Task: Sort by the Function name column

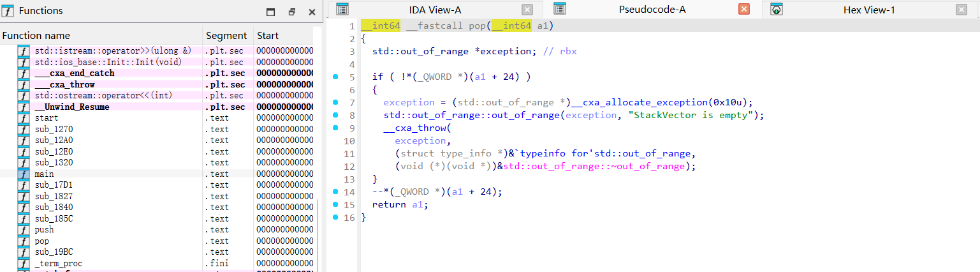Action: pyautogui.click(x=101, y=35)
